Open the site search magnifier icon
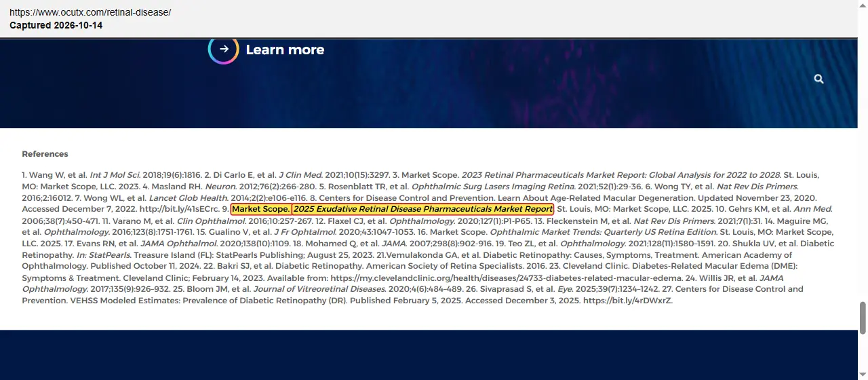The image size is (868, 380). click(818, 79)
